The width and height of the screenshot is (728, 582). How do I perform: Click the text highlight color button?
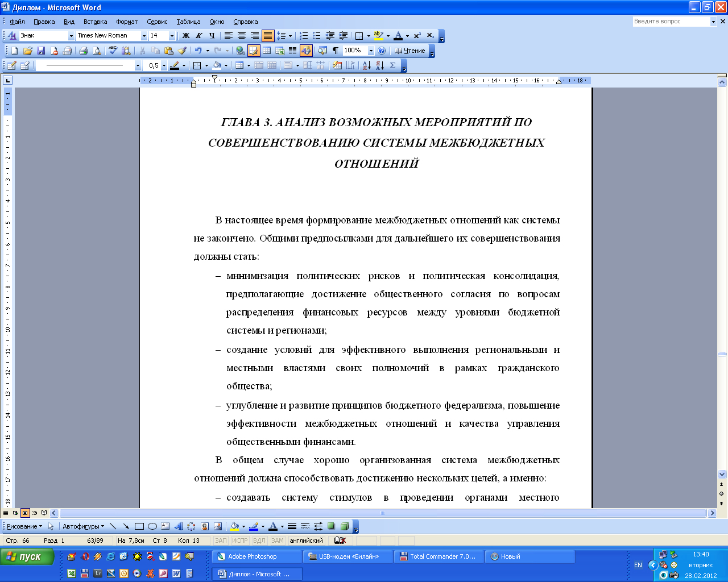pos(379,36)
